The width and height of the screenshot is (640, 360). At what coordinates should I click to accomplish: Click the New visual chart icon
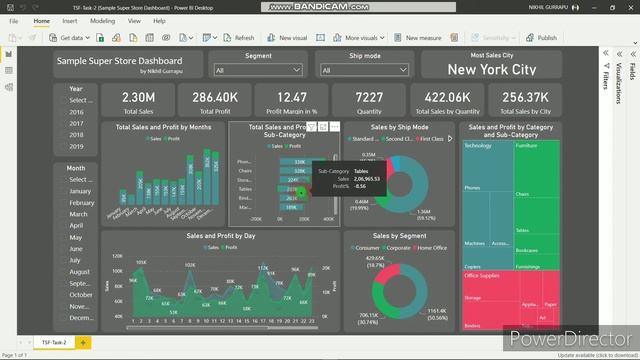271,38
